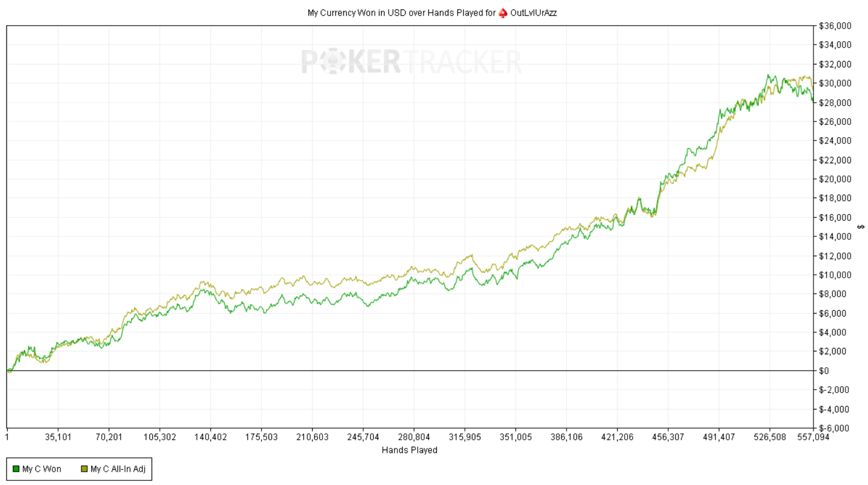This screenshot has width=868, height=485.
Task: Click the "$2,000" y-axis label
Action: click(833, 351)
